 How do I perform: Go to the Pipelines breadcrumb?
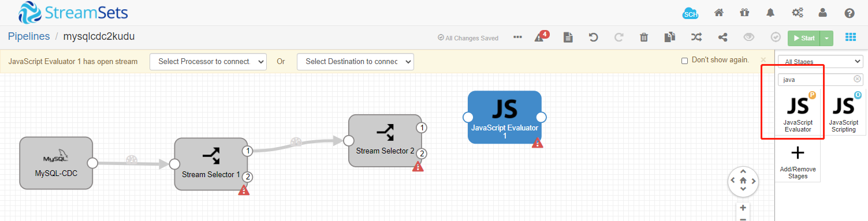pos(28,36)
